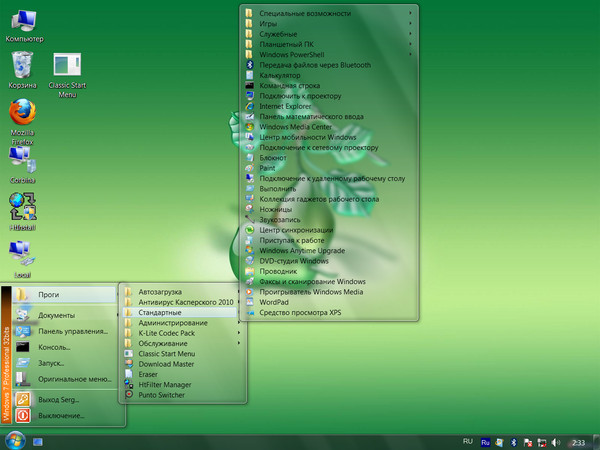The image size is (600, 450).
Task: Launch Internet Explorer from Стандартные menu
Action: [329, 106]
